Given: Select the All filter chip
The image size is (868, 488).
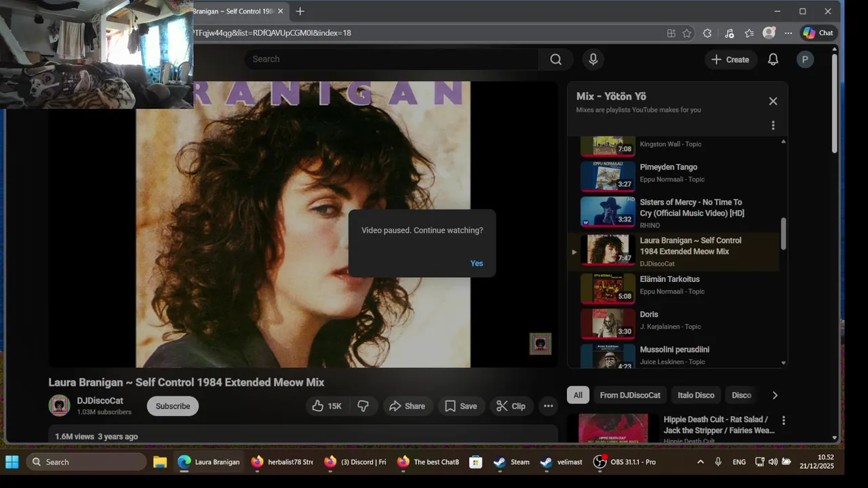Looking at the screenshot, I should click(578, 395).
